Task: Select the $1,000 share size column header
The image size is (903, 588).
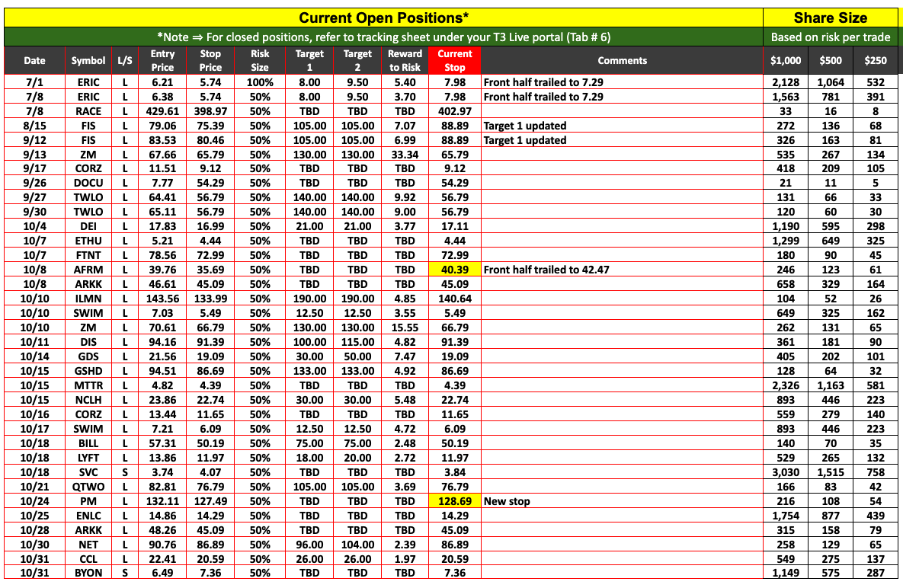Action: [786, 60]
